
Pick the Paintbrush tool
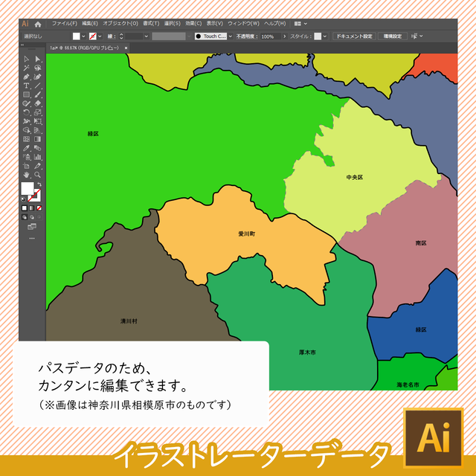(x=38, y=94)
